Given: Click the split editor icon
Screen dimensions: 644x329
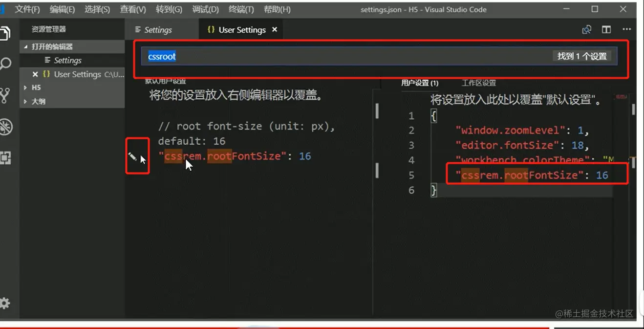Looking at the screenshot, I should [606, 30].
